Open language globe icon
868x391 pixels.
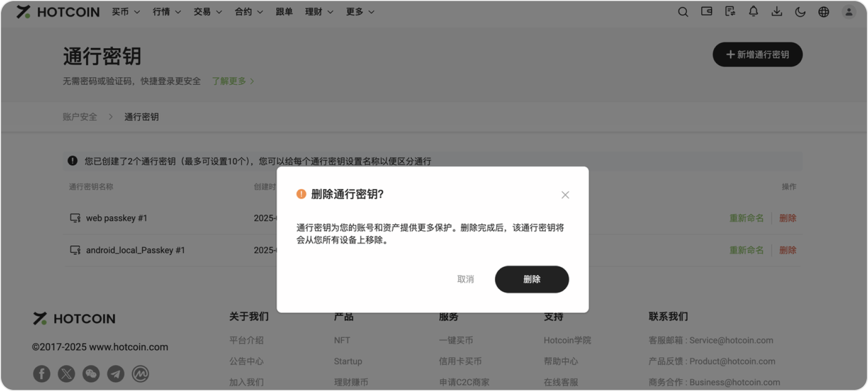pos(824,12)
